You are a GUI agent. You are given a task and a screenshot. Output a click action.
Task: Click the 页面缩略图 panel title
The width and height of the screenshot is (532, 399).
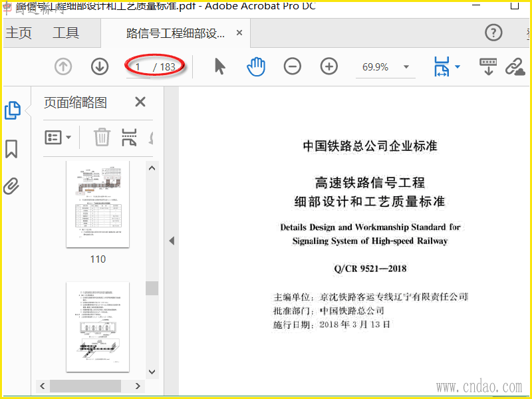(75, 102)
